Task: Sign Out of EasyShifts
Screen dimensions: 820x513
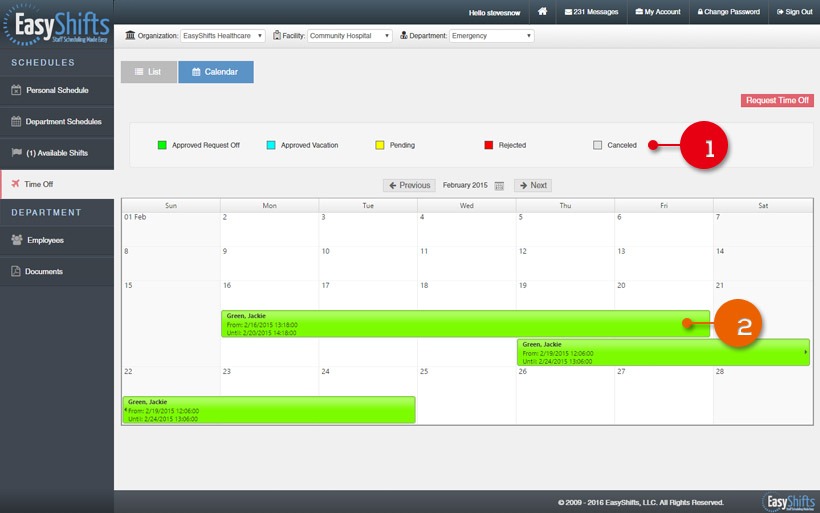Action: (794, 12)
